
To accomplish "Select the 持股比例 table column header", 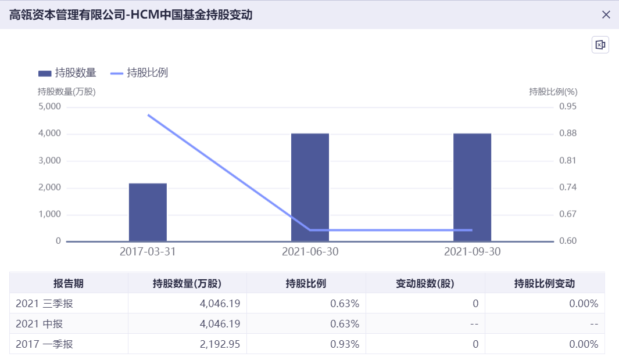I will 306,283.
